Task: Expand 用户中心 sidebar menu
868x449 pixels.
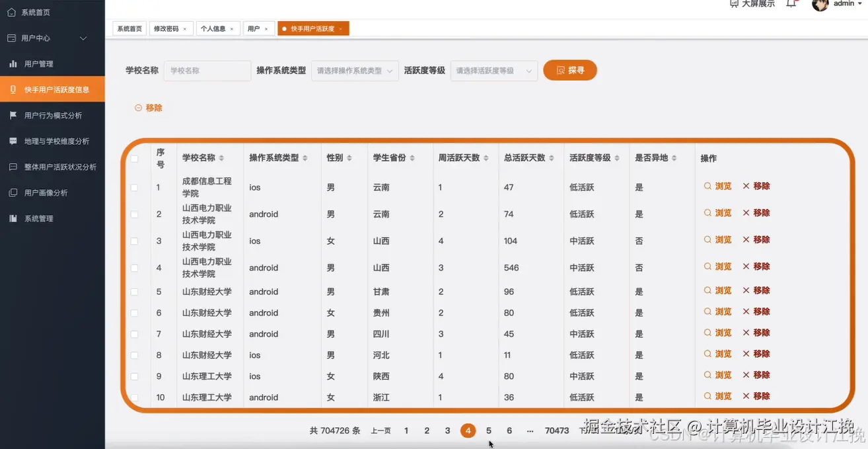Action: (x=52, y=38)
